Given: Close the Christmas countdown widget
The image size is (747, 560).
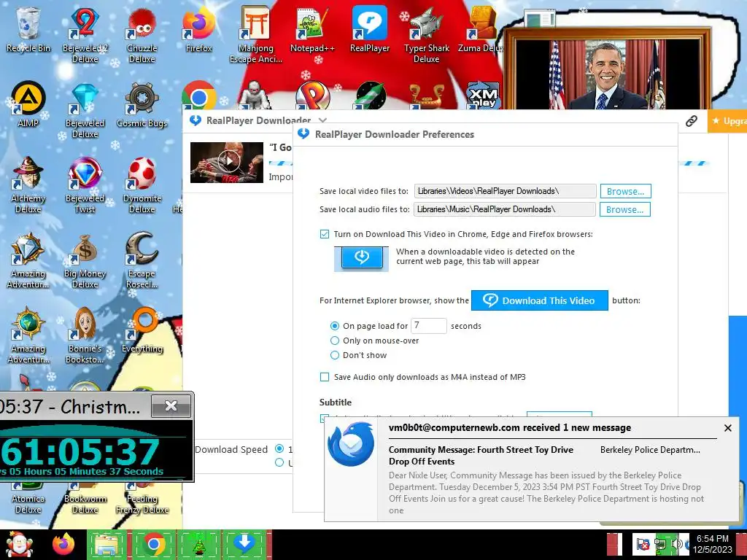Looking at the screenshot, I should coord(171,405).
